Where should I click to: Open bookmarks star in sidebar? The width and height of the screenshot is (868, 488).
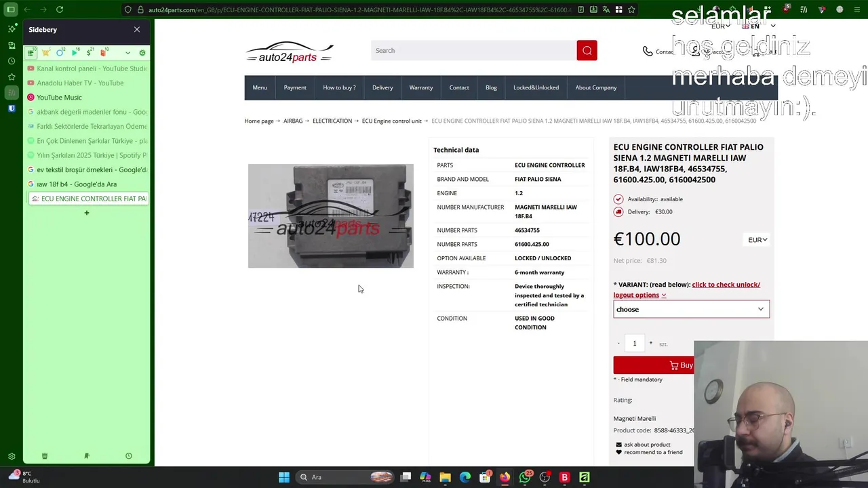click(x=12, y=77)
